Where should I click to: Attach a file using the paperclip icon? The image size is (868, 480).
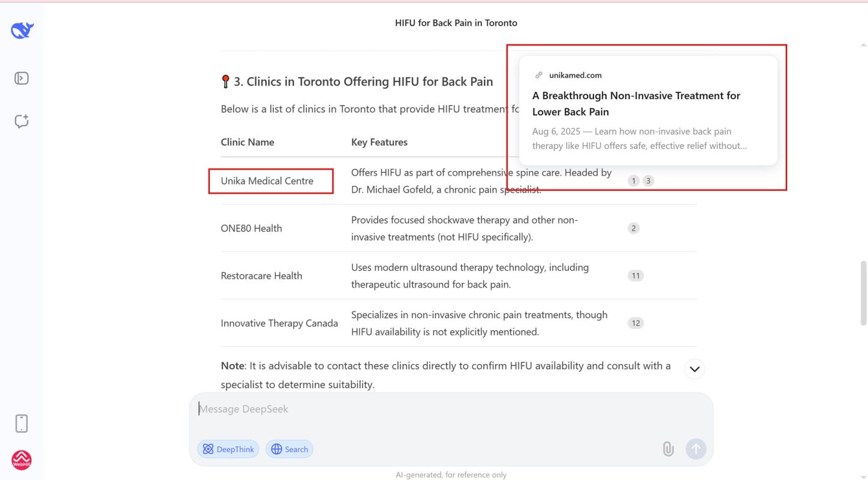[x=667, y=448]
